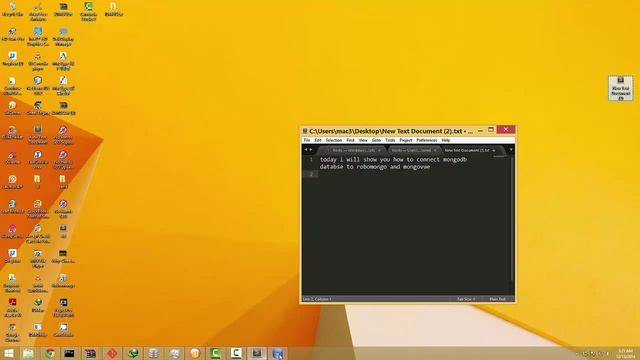Click the text "today i will show you"

(355, 160)
